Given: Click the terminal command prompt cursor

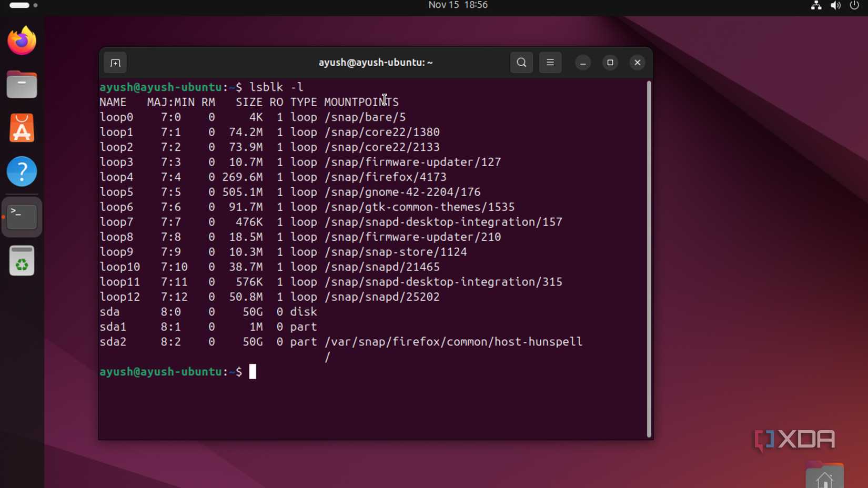Looking at the screenshot, I should (x=253, y=372).
